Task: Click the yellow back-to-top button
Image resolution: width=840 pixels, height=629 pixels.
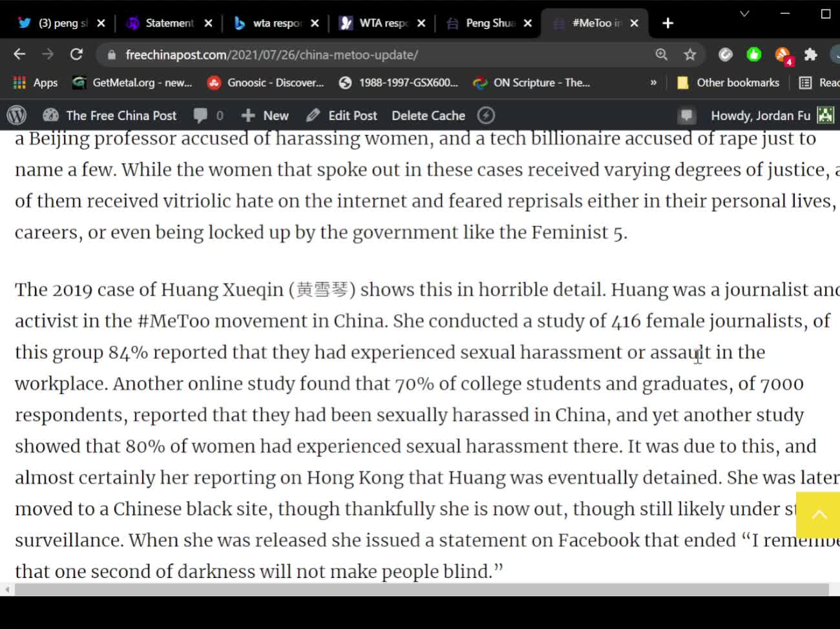Action: (818, 515)
